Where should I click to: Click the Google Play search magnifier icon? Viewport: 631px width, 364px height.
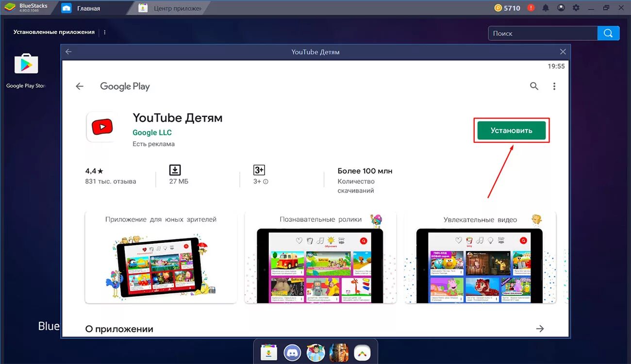534,86
